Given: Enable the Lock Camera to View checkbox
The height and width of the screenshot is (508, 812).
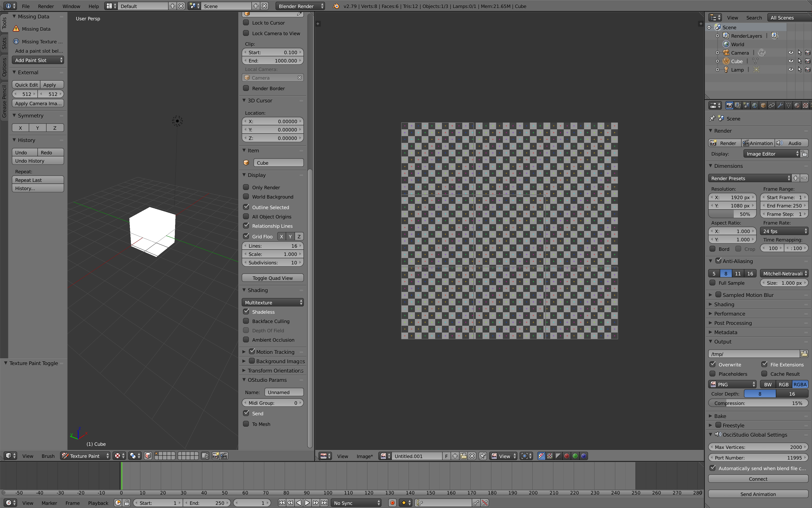Looking at the screenshot, I should (x=246, y=33).
